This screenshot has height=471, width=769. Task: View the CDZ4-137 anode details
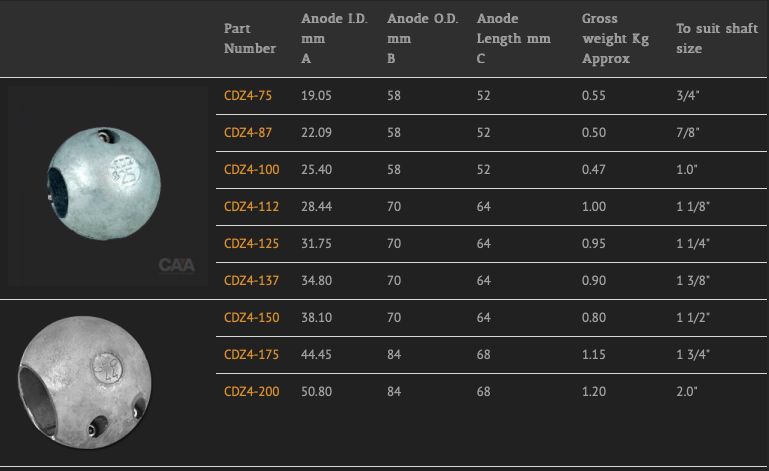click(252, 281)
